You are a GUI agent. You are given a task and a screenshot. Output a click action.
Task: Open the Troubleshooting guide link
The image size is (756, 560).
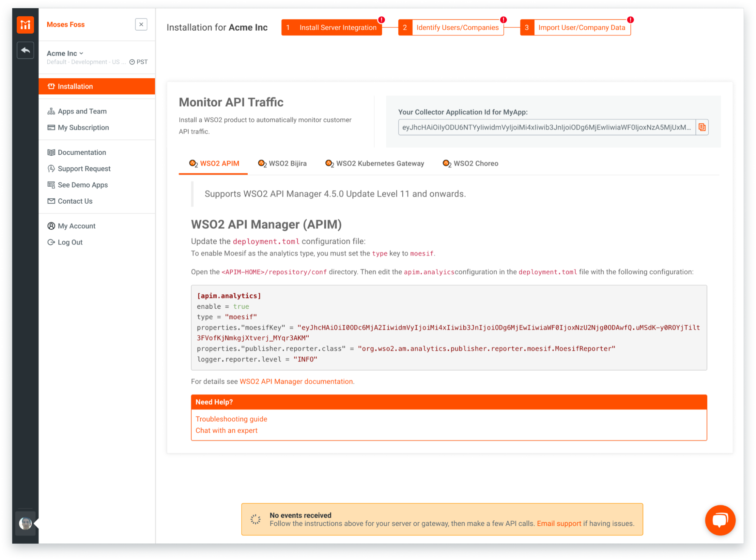click(x=231, y=419)
